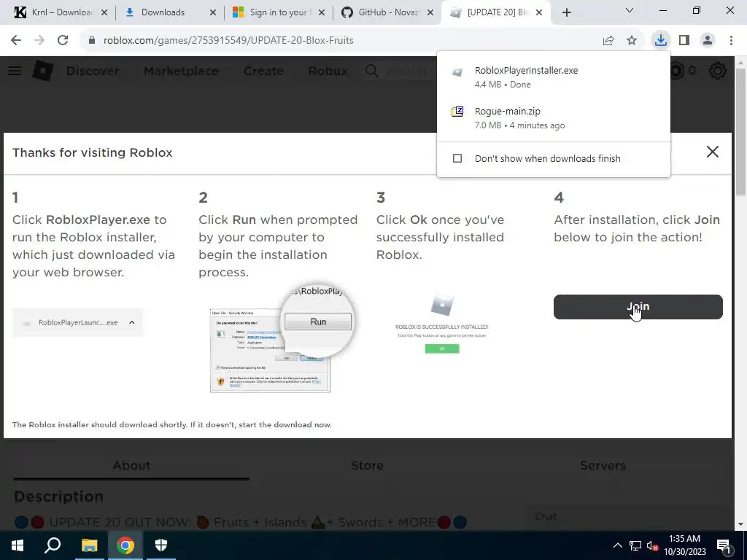Open a new browser tab
This screenshot has width=747, height=560.
tap(566, 12)
